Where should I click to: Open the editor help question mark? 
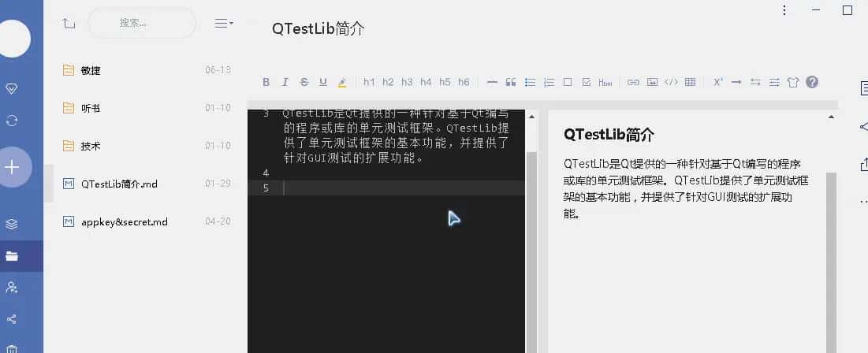(x=812, y=82)
